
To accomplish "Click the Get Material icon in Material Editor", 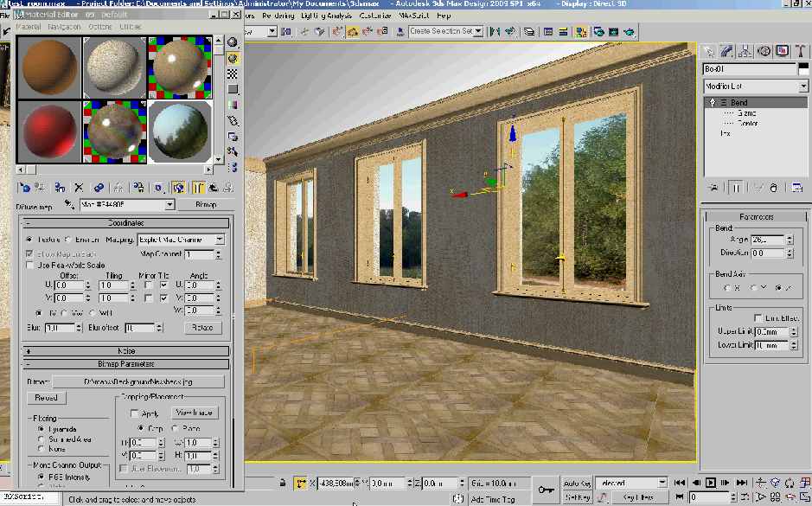I will (x=24, y=188).
